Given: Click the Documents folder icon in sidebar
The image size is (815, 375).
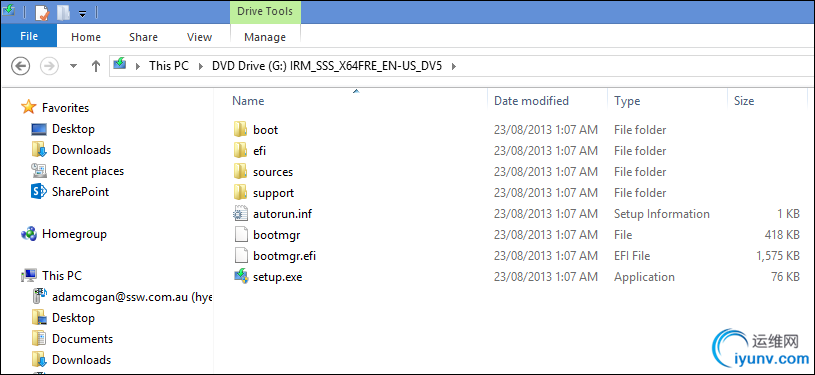Looking at the screenshot, I should (39, 339).
